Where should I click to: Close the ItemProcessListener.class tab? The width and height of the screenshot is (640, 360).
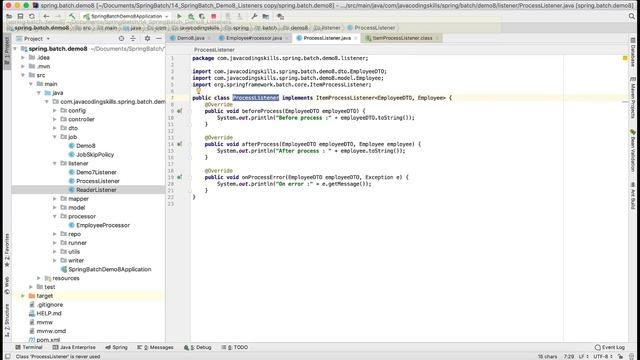pyautogui.click(x=437, y=38)
